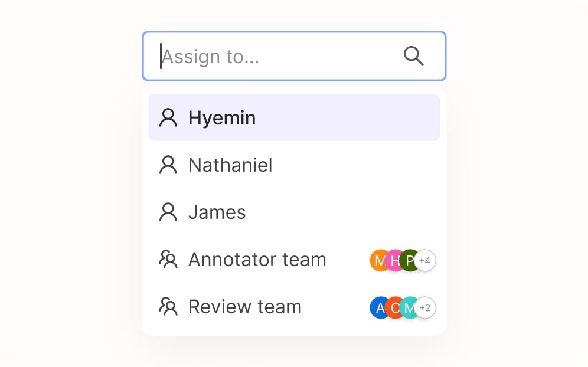The width and height of the screenshot is (588, 367).
Task: Click the blue A avatar in Review team
Action: point(378,307)
